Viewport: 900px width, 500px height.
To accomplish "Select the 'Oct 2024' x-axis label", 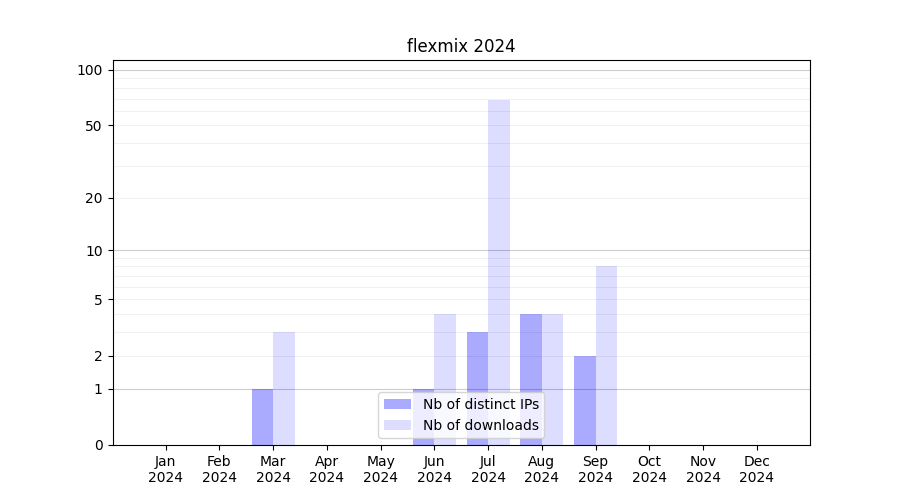I will click(x=649, y=469).
